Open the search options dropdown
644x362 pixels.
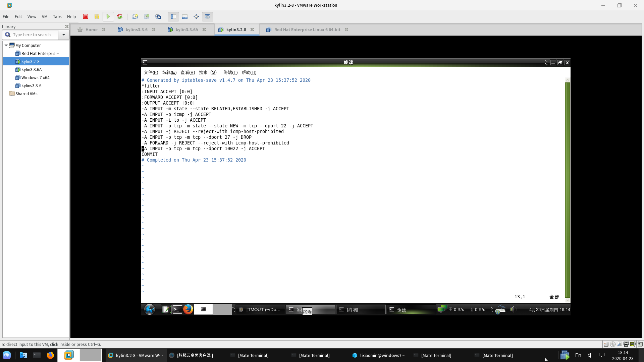pyautogui.click(x=64, y=35)
